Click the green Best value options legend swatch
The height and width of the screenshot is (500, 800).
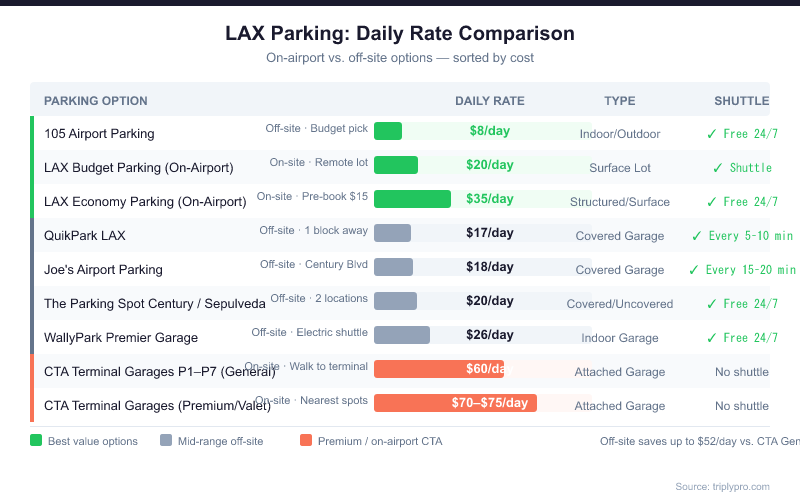[36, 440]
